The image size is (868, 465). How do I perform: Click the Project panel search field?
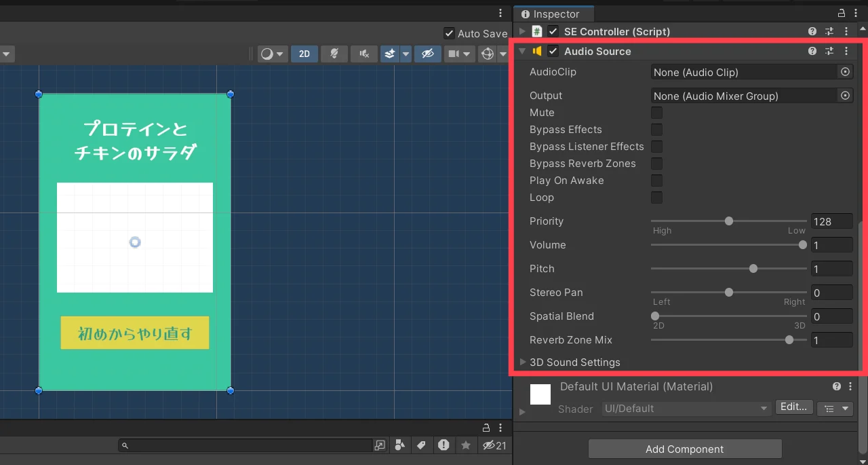coord(245,445)
